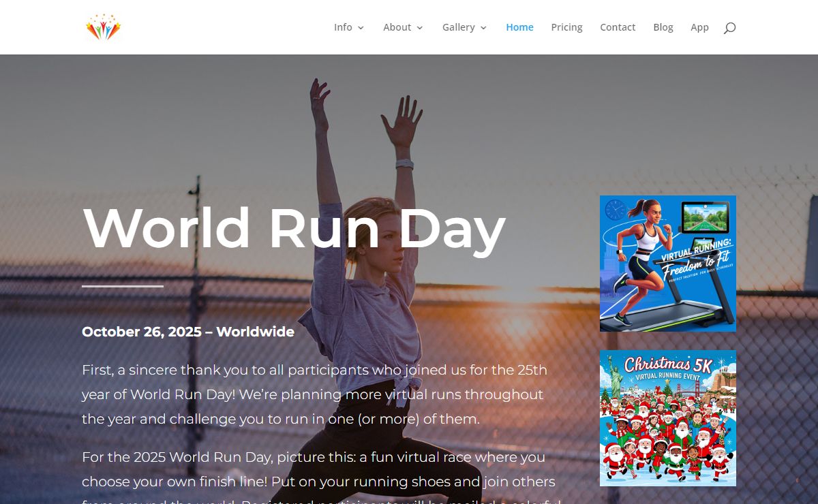The height and width of the screenshot is (504, 818).
Task: Click the colorful World Run Day logo
Action: [x=103, y=27]
